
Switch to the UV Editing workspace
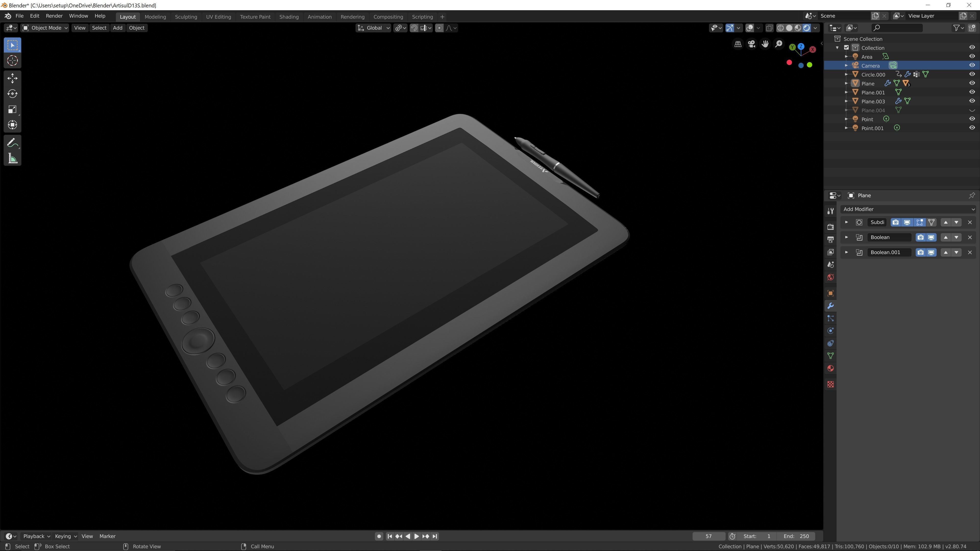pos(218,17)
